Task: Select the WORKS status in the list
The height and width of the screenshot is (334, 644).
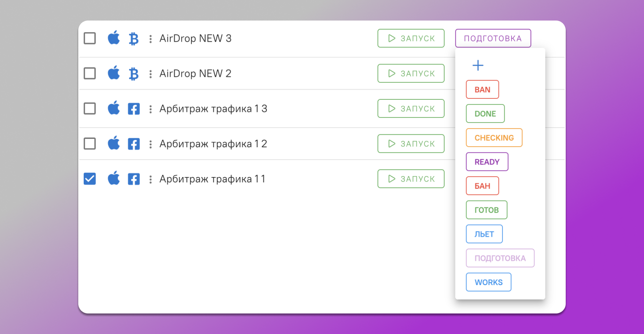Action: (x=488, y=282)
